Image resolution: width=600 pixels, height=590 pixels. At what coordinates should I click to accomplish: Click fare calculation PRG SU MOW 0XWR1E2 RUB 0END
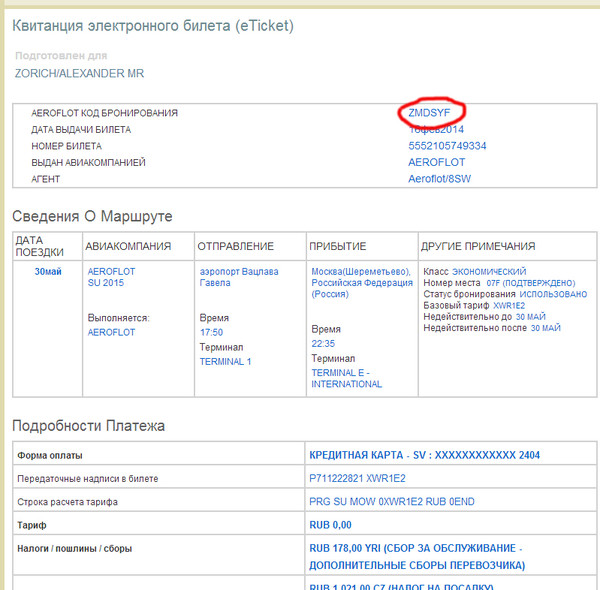click(x=392, y=502)
